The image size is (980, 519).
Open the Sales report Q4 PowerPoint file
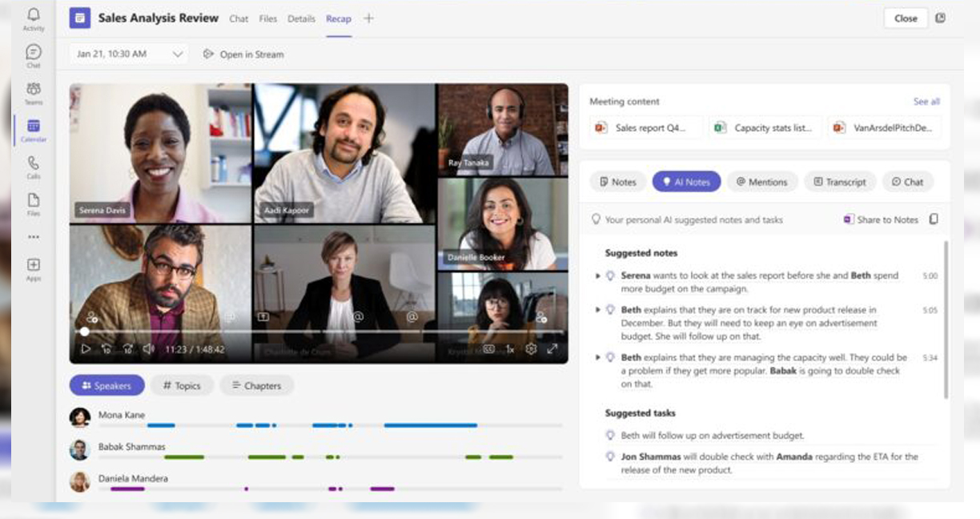pyautogui.click(x=646, y=127)
